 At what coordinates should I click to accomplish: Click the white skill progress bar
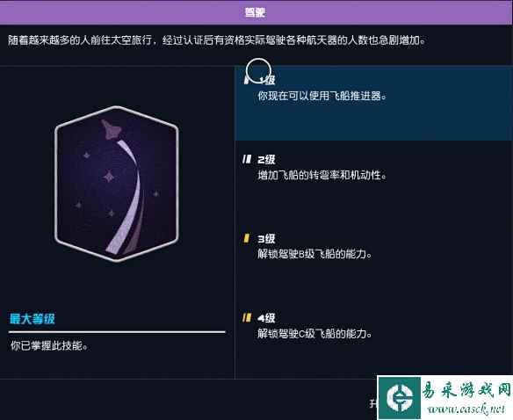coord(117,332)
